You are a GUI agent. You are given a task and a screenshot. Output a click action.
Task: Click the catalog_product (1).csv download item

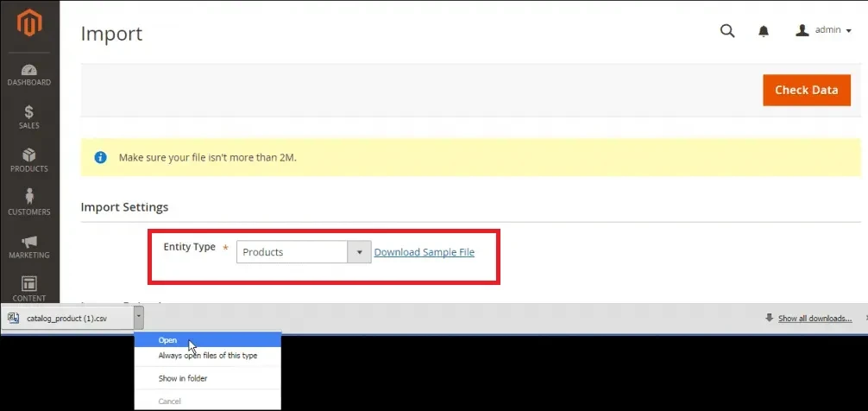(x=67, y=319)
